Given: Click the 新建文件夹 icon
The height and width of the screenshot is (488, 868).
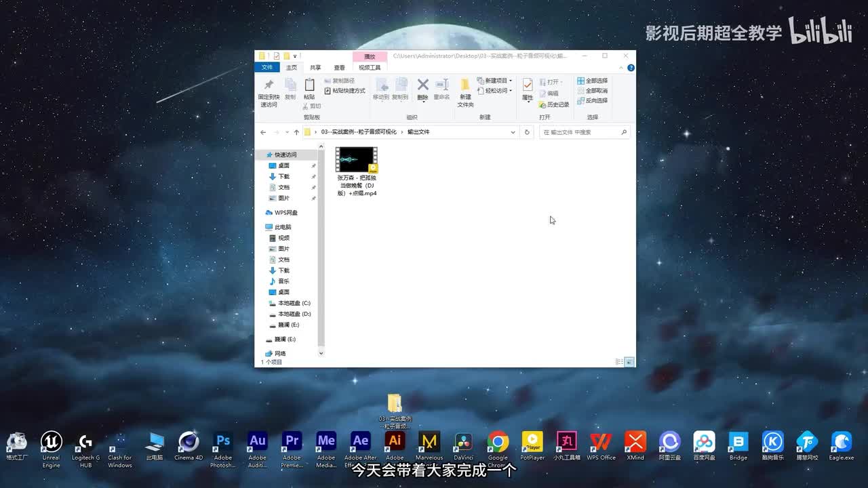Looking at the screenshot, I should [x=465, y=85].
